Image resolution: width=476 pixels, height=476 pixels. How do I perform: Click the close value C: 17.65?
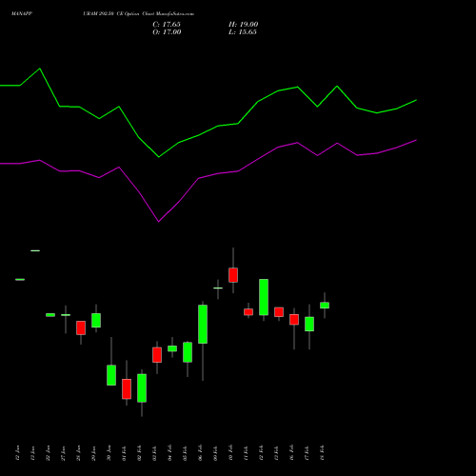click(167, 25)
